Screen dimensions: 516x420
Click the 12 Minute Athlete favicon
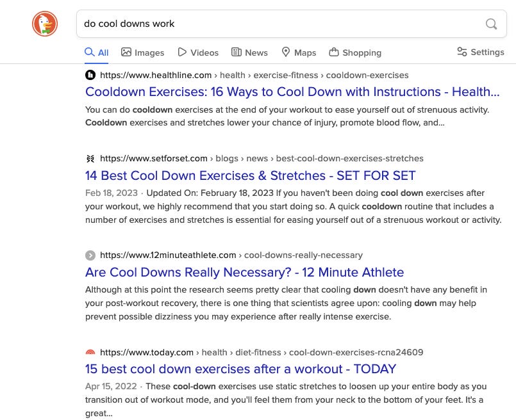[x=90, y=255]
